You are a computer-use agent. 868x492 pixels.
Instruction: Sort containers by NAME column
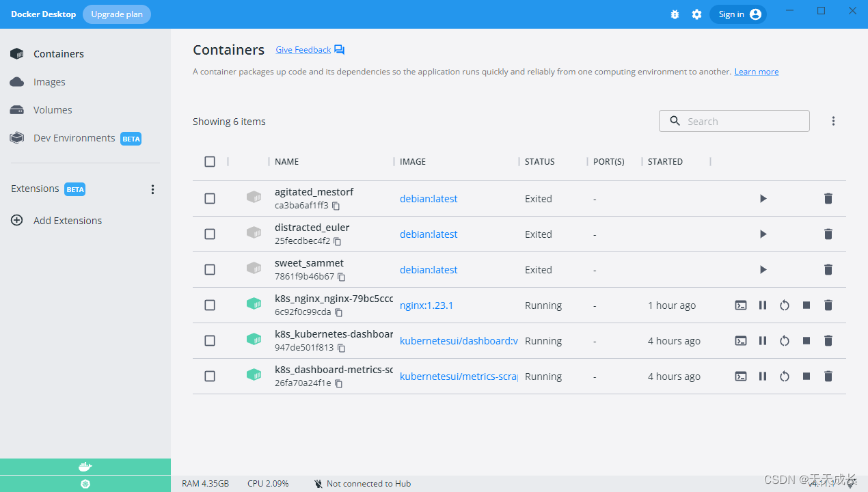pyautogui.click(x=287, y=162)
